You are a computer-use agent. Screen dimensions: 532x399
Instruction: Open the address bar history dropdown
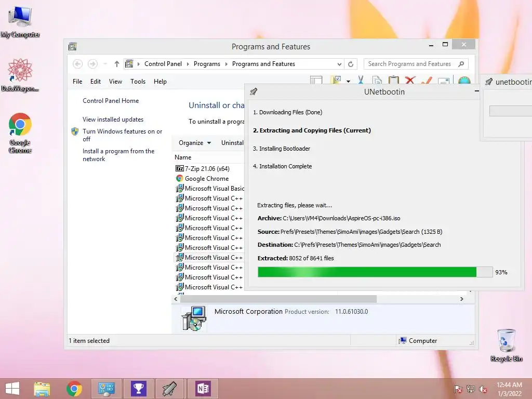pyautogui.click(x=339, y=64)
